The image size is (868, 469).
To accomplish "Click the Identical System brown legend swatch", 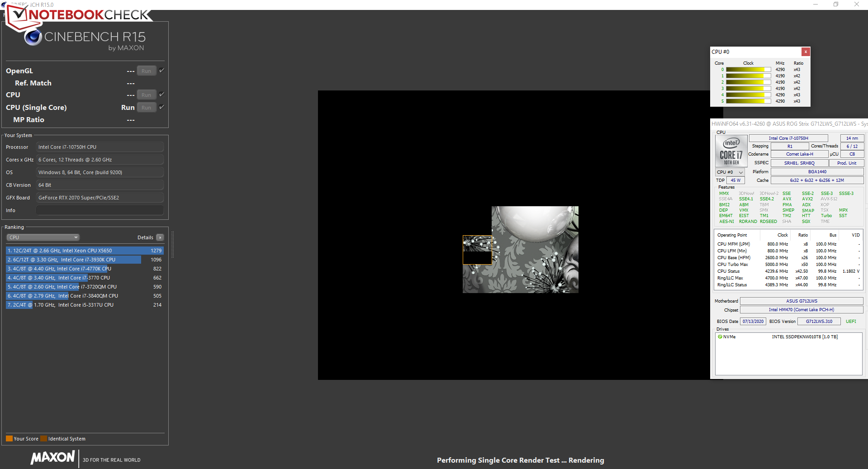I will (x=43, y=439).
